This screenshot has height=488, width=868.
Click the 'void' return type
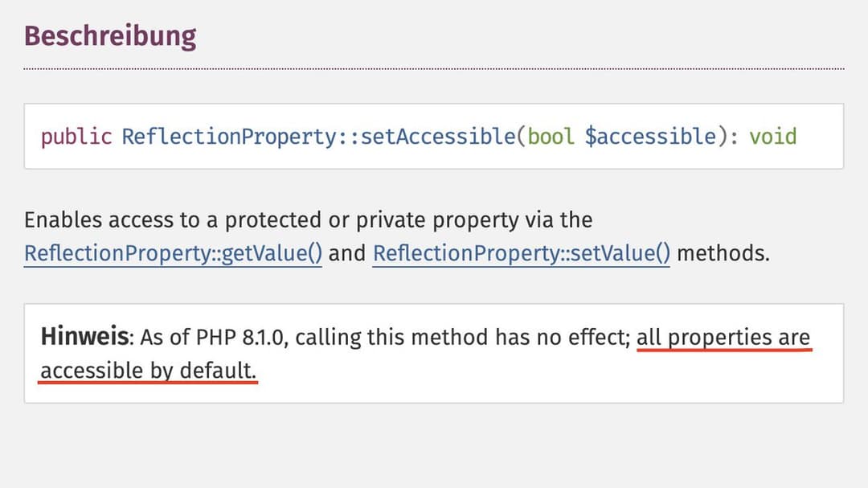pos(773,137)
